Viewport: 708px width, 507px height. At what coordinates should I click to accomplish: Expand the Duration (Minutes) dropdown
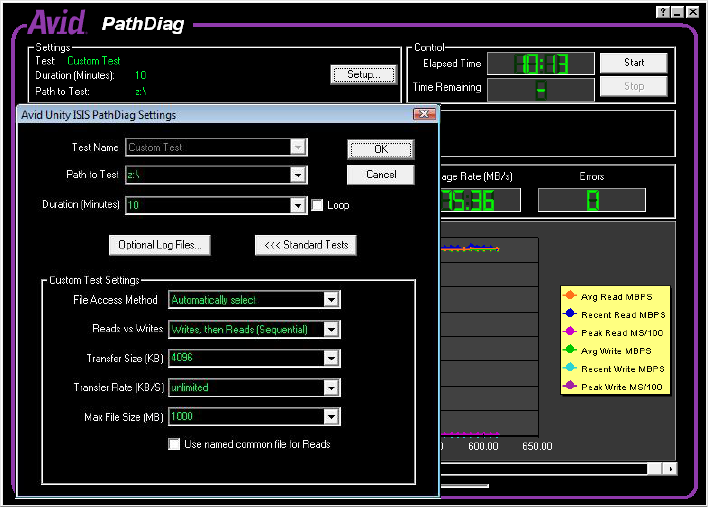tap(298, 206)
